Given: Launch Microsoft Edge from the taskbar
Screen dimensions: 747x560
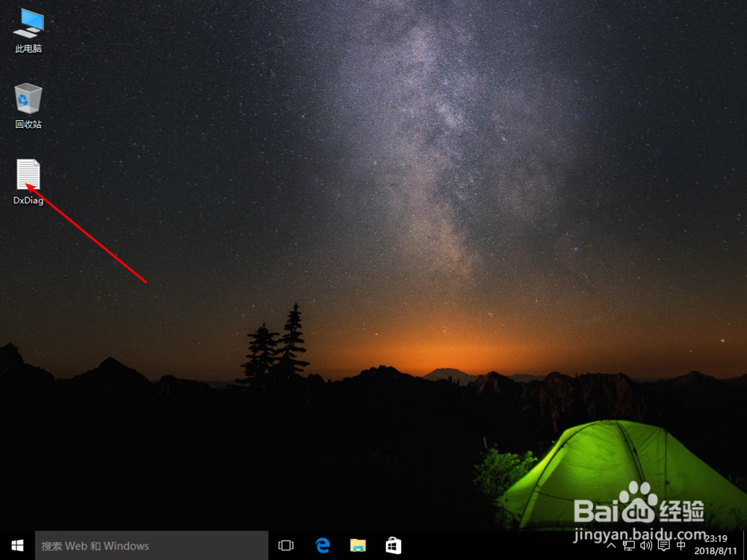Looking at the screenshot, I should [x=323, y=546].
